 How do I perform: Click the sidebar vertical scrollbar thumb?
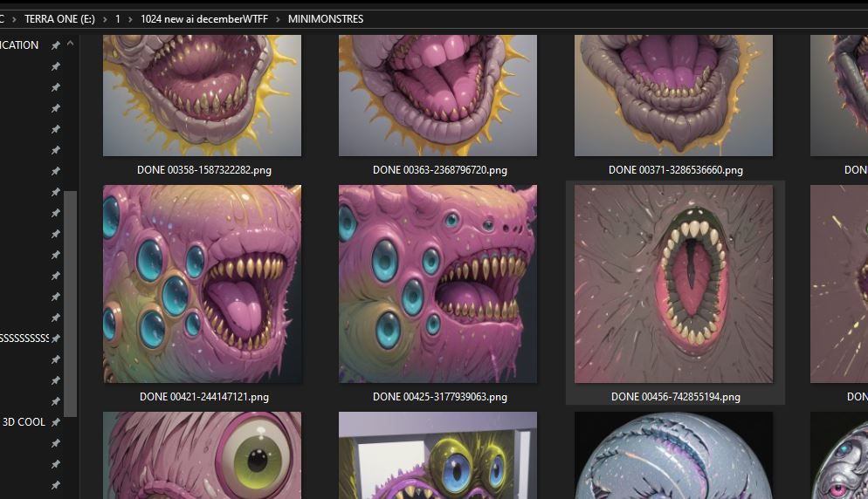click(71, 304)
